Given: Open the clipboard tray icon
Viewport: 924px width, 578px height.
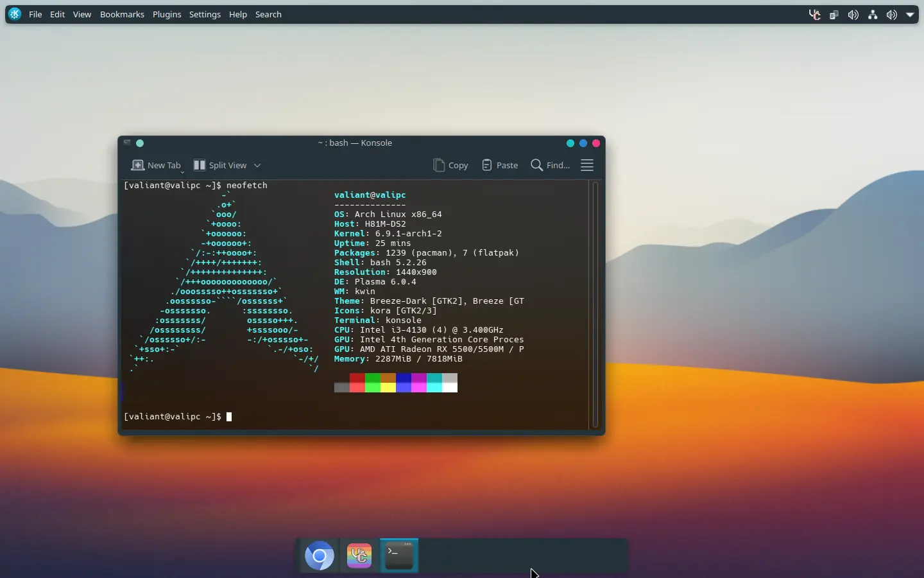Looking at the screenshot, I should 834,15.
